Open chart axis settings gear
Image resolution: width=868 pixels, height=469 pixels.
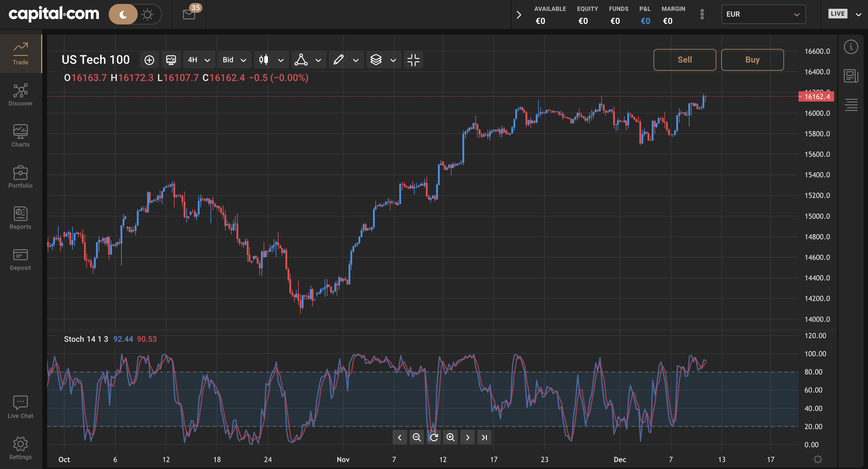(818, 459)
